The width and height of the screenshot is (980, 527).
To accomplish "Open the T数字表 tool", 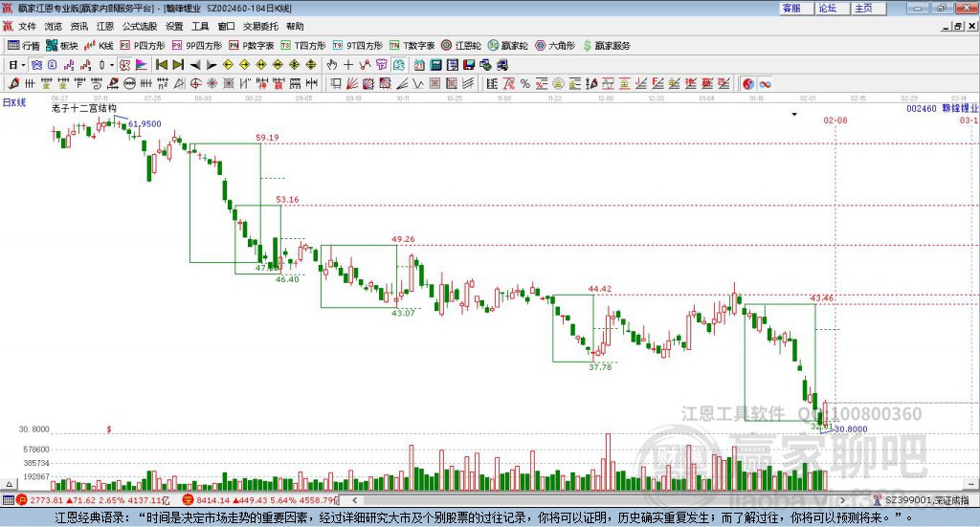I will pyautogui.click(x=412, y=46).
